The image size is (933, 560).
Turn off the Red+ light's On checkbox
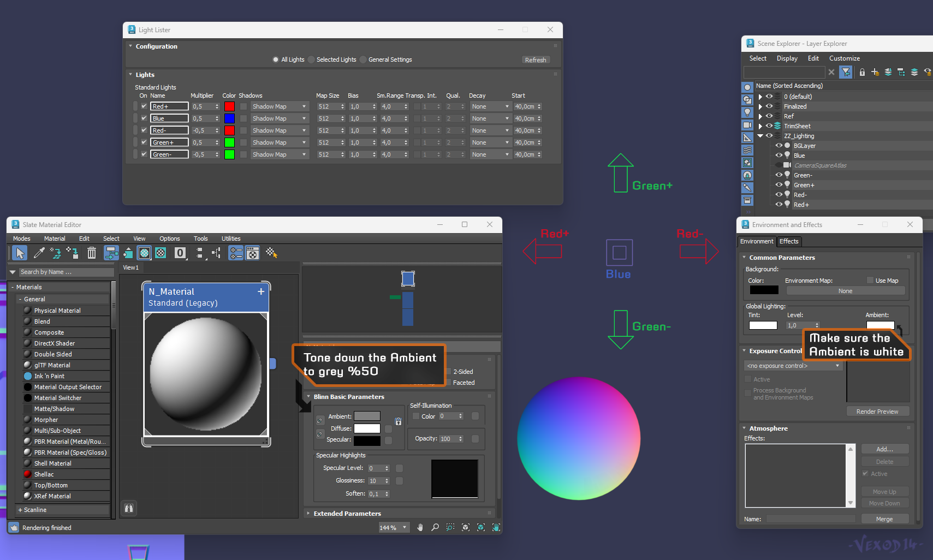(144, 106)
